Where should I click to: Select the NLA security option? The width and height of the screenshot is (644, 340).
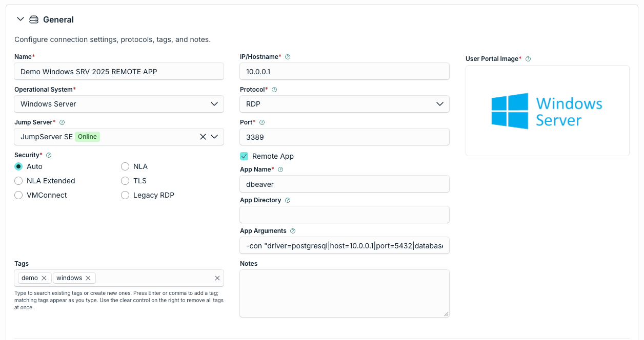(x=125, y=166)
